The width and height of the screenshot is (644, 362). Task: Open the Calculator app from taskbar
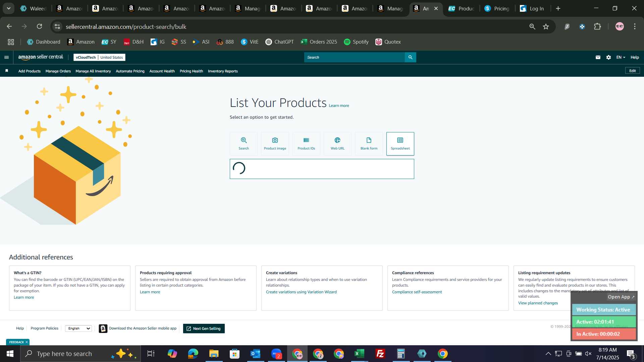click(x=401, y=354)
